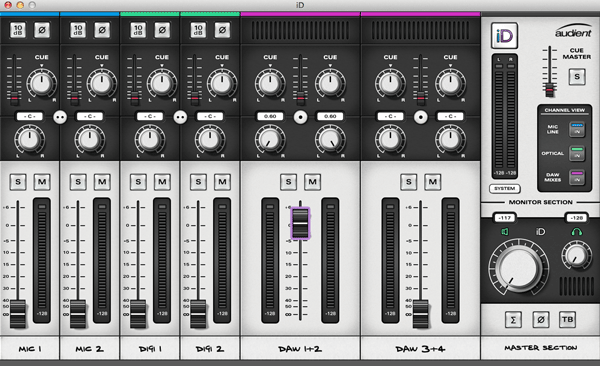The width and height of the screenshot is (600, 366).
Task: Click the DAW 1+2 left pan knob
Action: pyautogui.click(x=270, y=140)
